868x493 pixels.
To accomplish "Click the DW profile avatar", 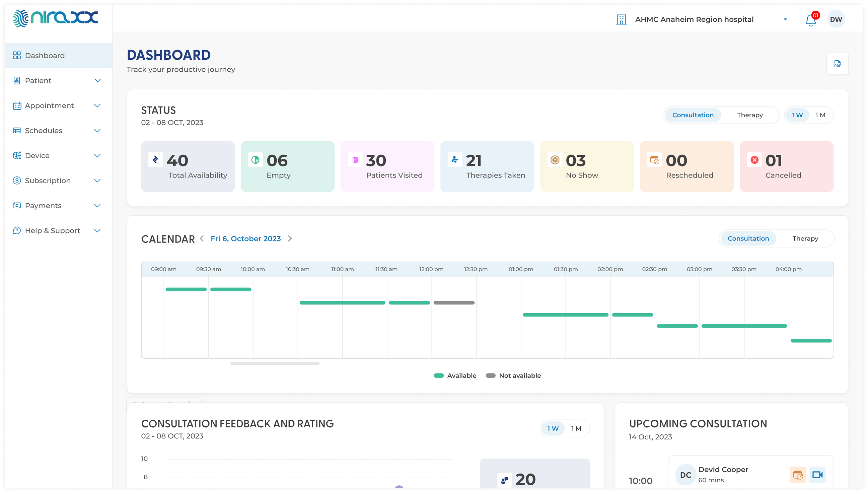I will pyautogui.click(x=836, y=19).
